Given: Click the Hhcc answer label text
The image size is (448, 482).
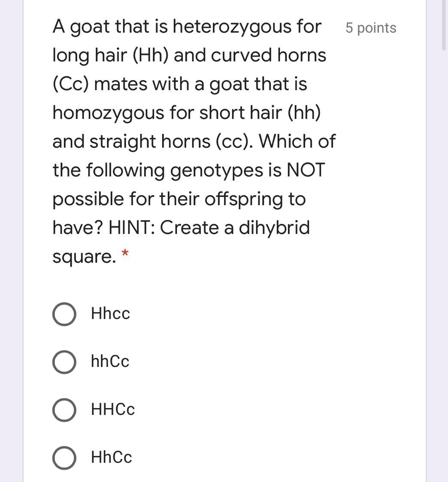Looking at the screenshot, I should 110,314.
